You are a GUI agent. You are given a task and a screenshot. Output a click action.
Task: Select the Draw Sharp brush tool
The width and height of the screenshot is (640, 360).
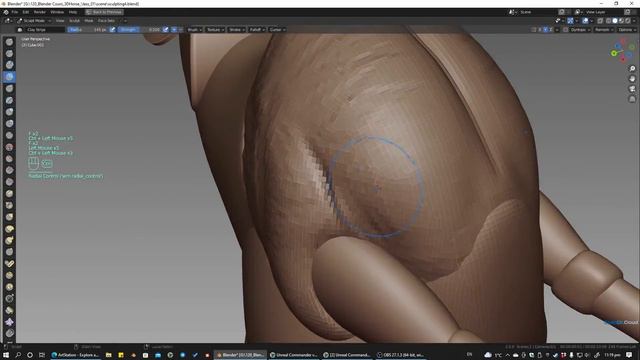pyautogui.click(x=9, y=53)
